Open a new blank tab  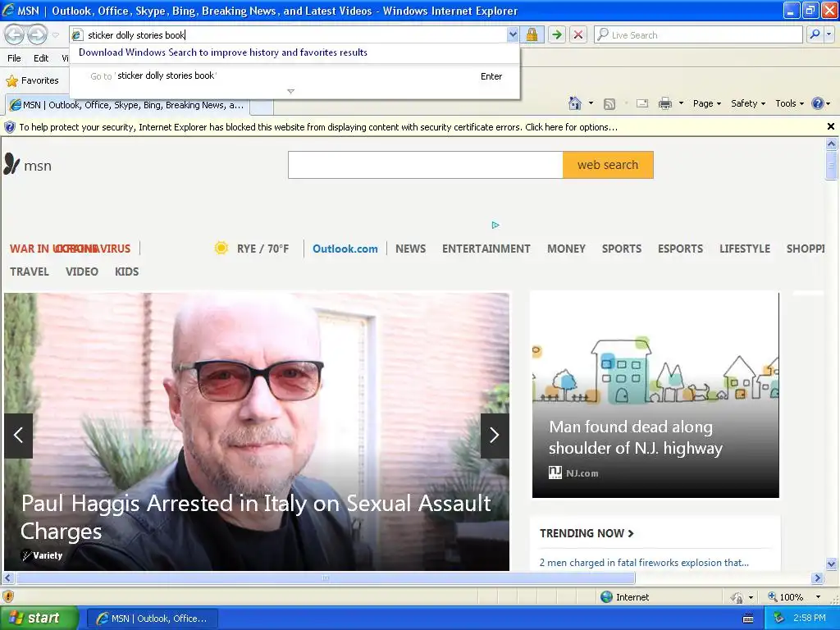(262, 106)
